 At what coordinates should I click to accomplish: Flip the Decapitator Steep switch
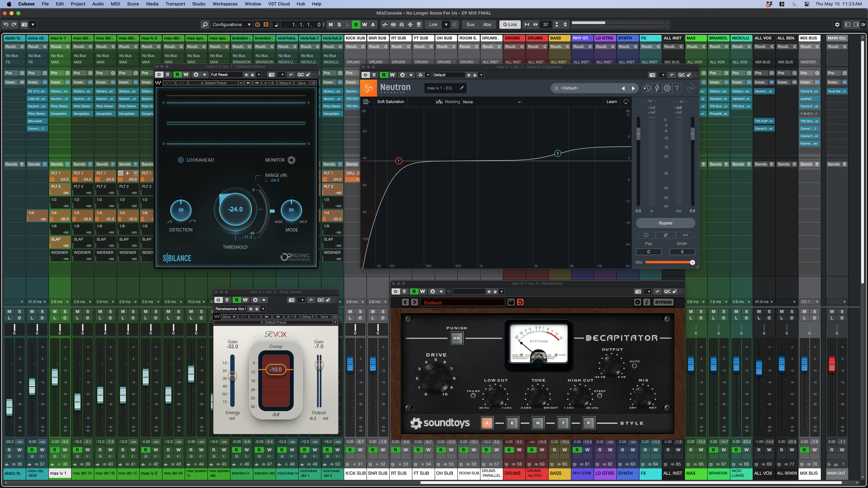click(599, 396)
